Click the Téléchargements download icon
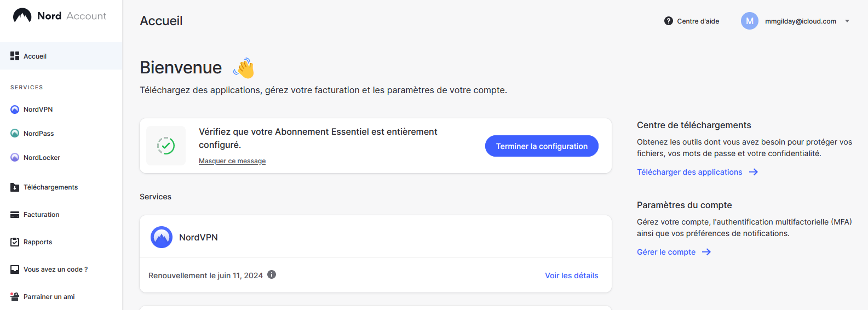The width and height of the screenshot is (868, 310). [x=15, y=187]
